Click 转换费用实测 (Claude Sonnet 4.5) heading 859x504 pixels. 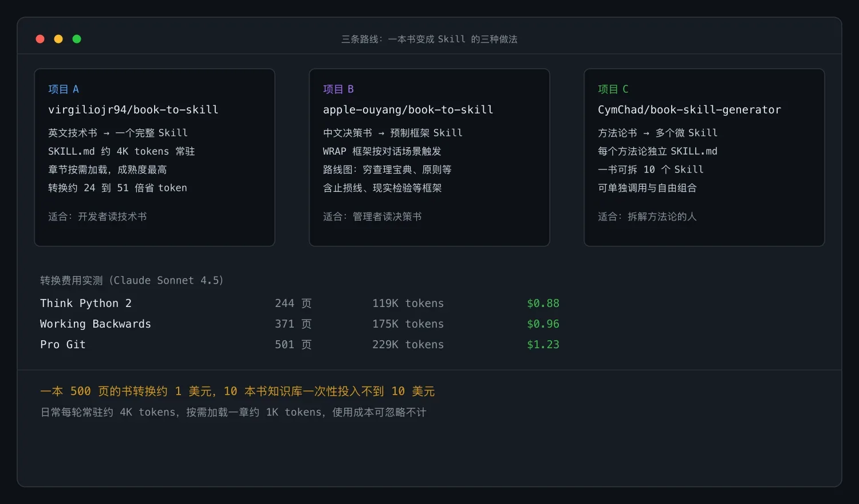pos(132,281)
